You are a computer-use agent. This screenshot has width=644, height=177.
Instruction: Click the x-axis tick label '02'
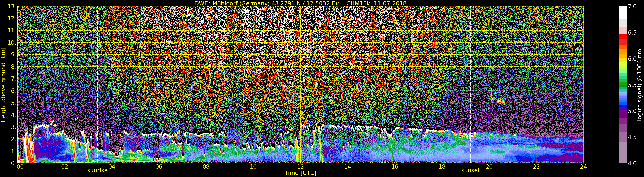pyautogui.click(x=65, y=167)
